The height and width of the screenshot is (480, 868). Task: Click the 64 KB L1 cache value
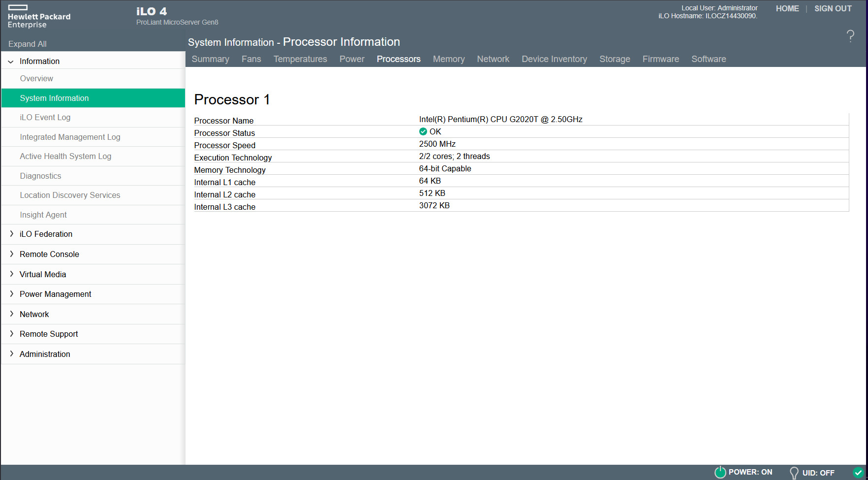click(x=430, y=181)
